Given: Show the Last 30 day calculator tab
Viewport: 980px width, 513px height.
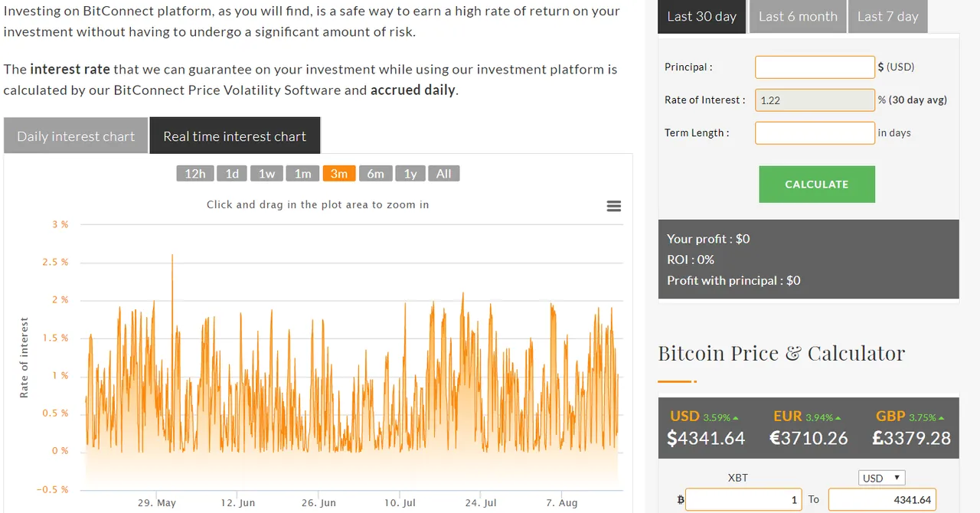Looking at the screenshot, I should (x=701, y=16).
